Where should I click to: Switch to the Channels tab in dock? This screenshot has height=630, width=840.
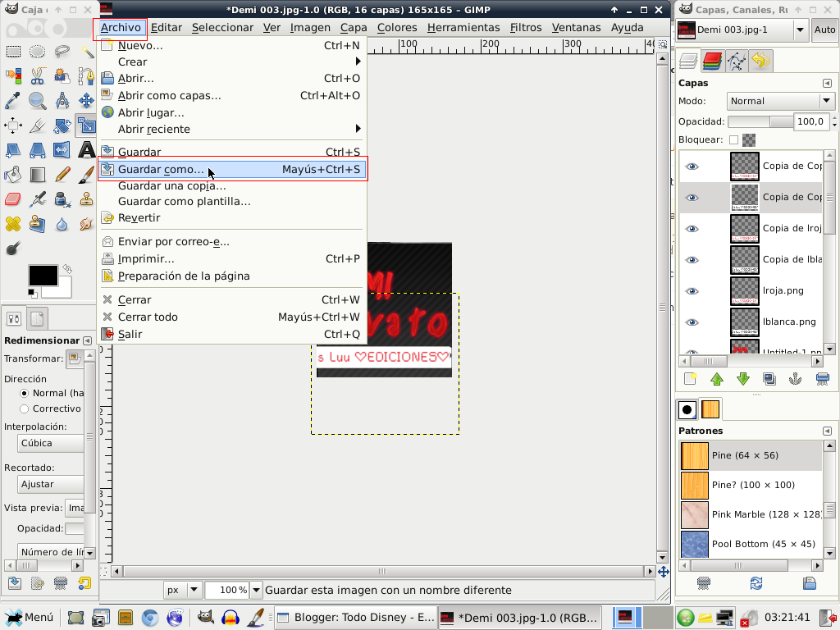(712, 61)
